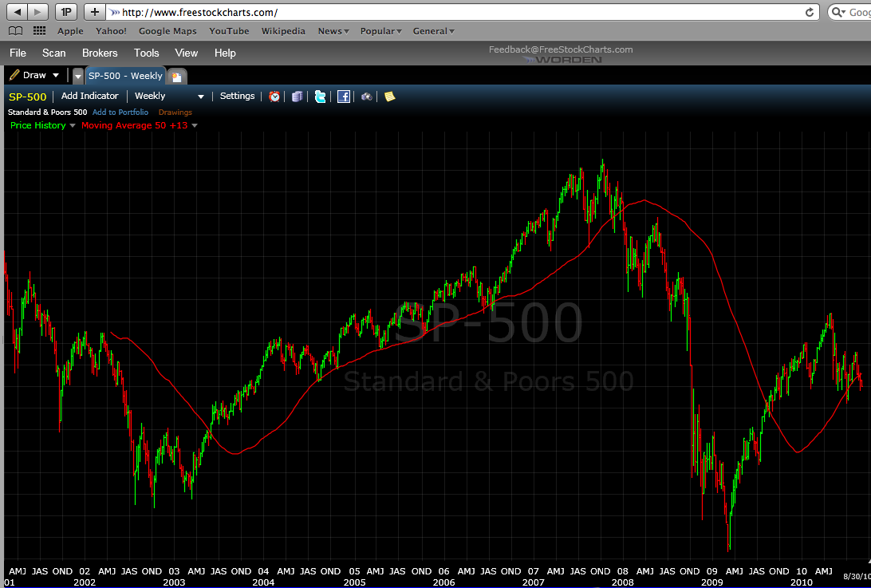Screen dimensions: 871x588
Task: Open the Apple bookmark
Action: pos(70,31)
